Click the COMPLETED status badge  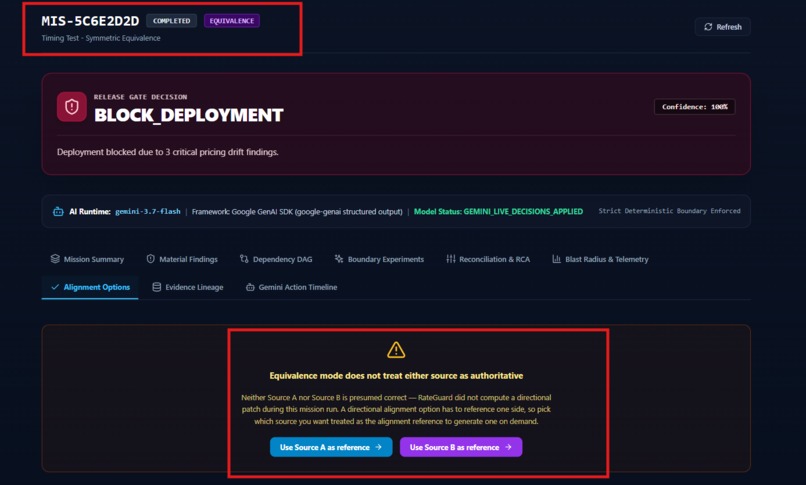click(172, 21)
